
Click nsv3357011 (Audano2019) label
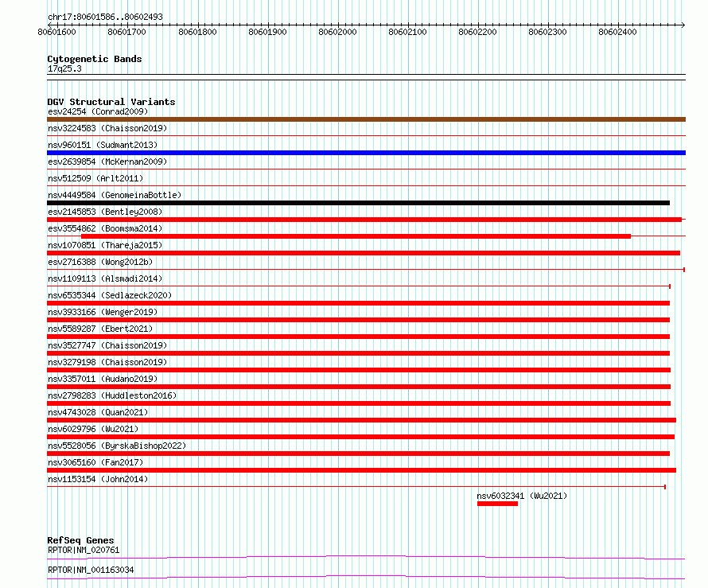click(103, 379)
